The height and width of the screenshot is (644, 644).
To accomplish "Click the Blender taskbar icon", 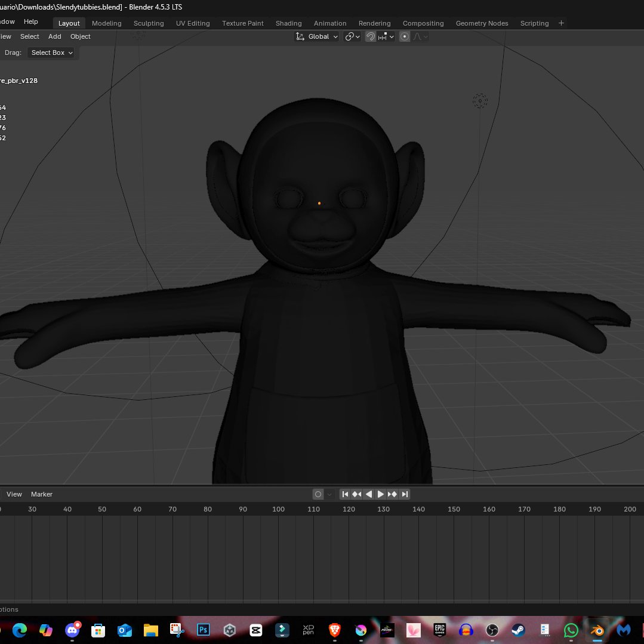I will [x=597, y=630].
